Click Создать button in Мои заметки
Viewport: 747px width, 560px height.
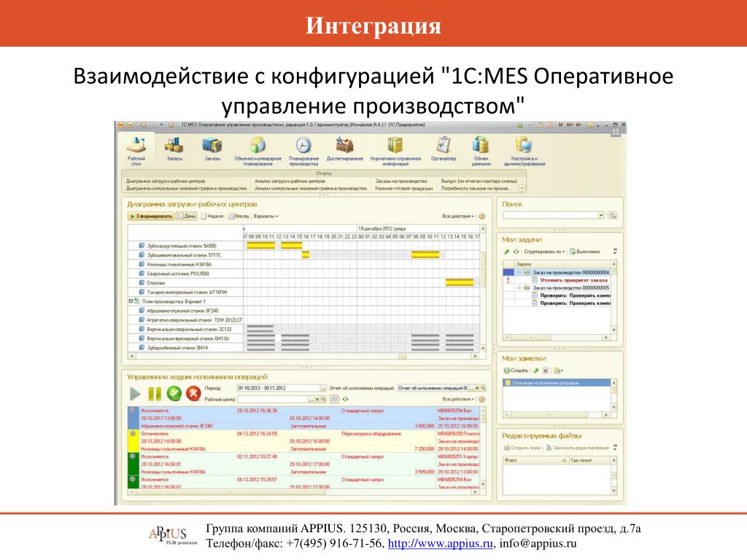(516, 370)
